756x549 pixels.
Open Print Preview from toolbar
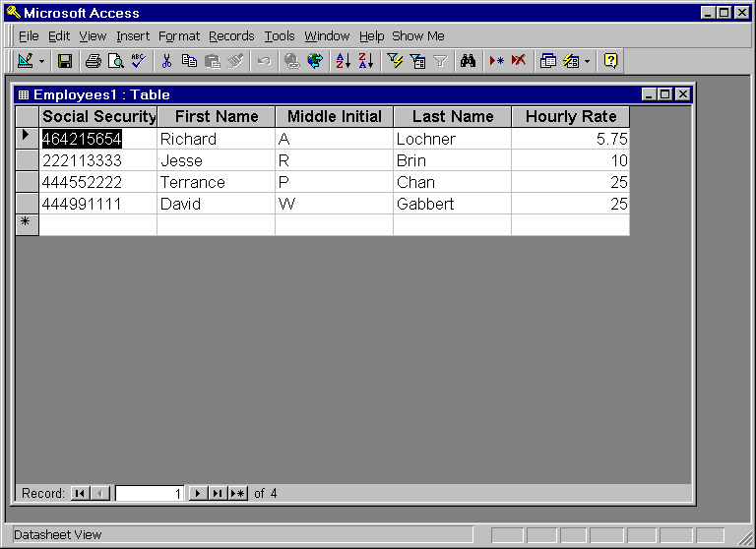click(x=115, y=61)
